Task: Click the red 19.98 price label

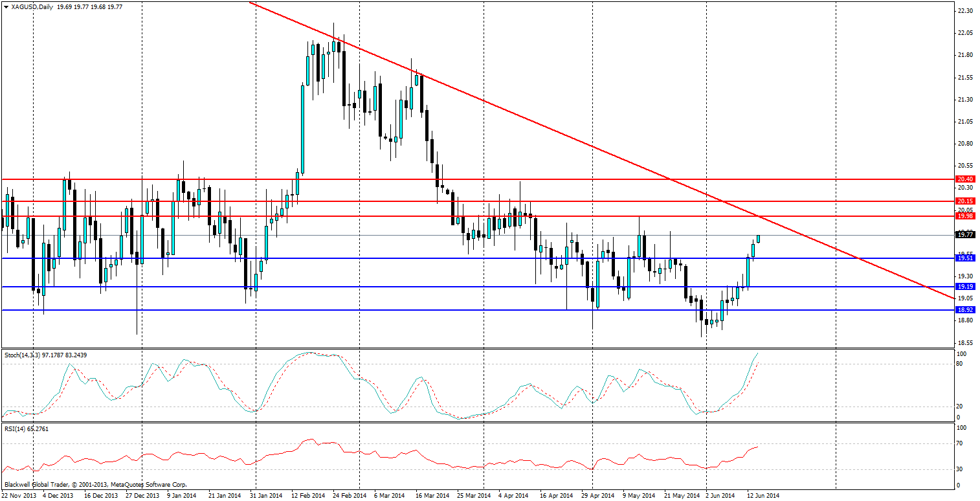Action: pyautogui.click(x=966, y=216)
